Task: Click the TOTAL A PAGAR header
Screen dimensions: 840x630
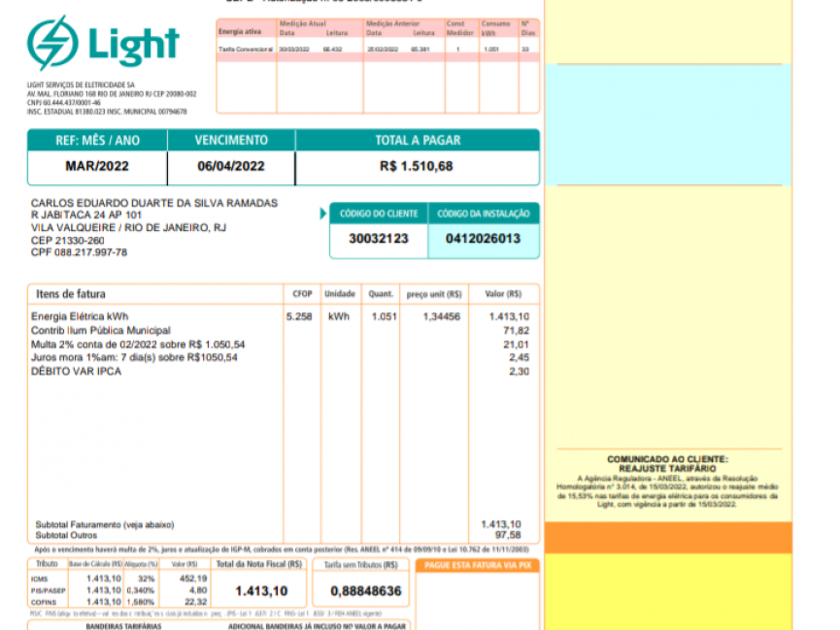Action: 418,141
